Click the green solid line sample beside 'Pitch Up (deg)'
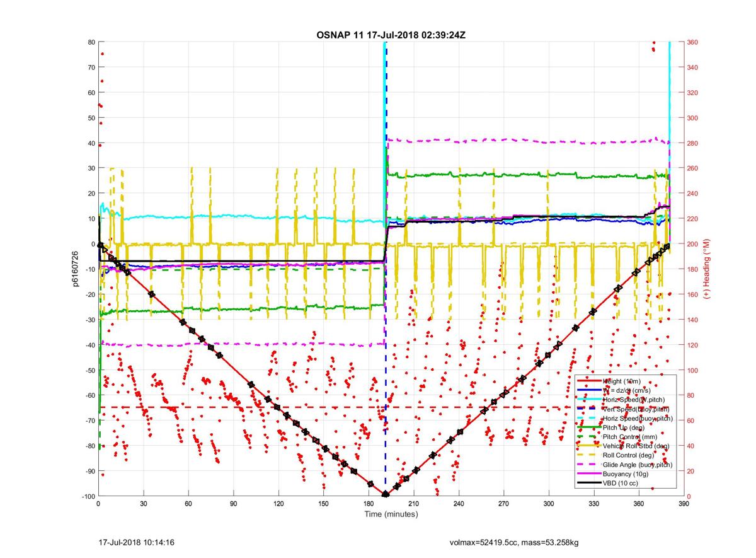The image size is (756, 558). click(x=590, y=427)
